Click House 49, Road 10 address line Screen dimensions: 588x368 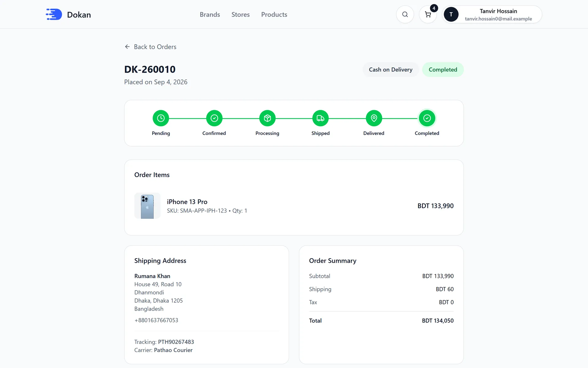(158, 284)
